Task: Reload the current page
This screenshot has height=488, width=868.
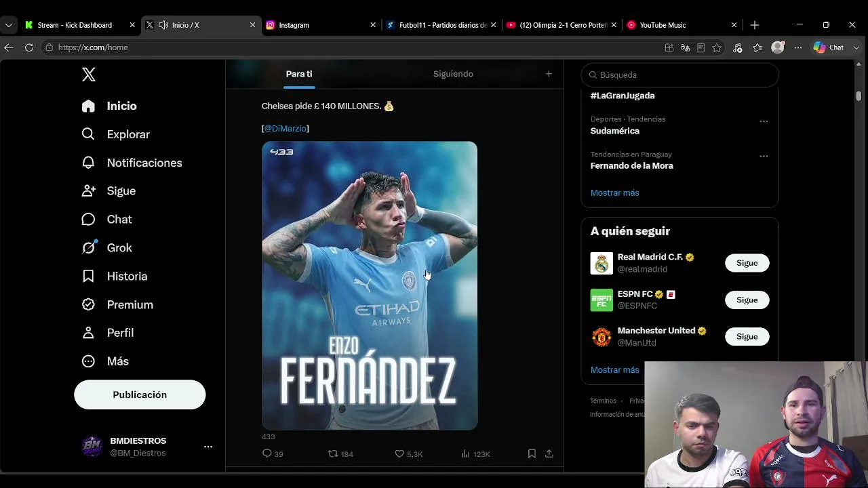Action: click(29, 47)
